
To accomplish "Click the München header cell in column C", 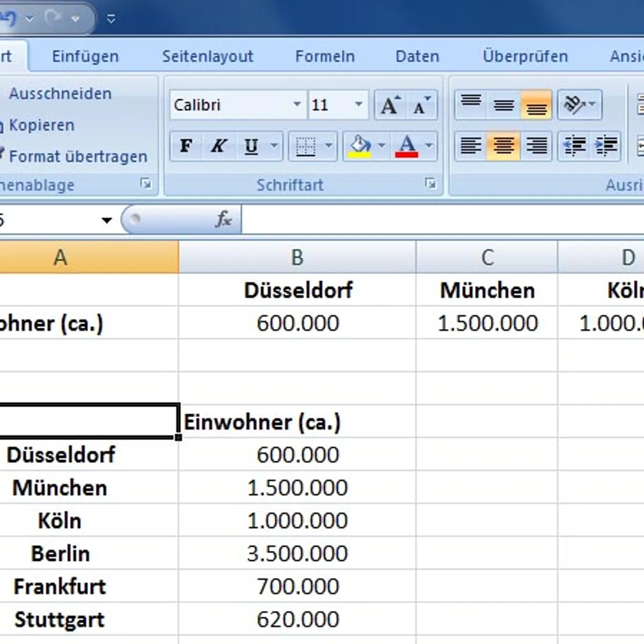I will [x=487, y=290].
